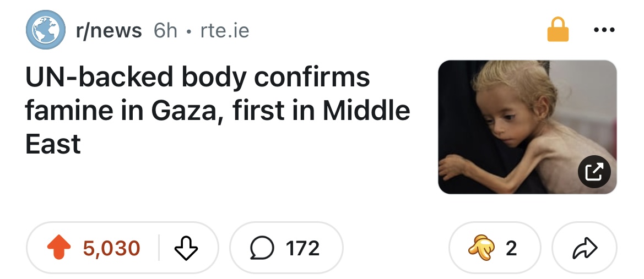Go to the r/news subreddit name

[x=109, y=31]
